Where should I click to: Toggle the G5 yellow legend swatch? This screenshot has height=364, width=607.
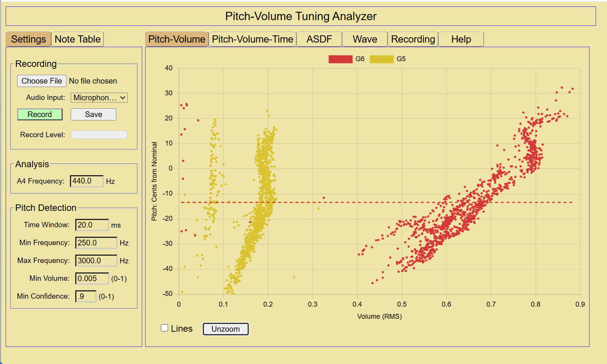[x=382, y=59]
